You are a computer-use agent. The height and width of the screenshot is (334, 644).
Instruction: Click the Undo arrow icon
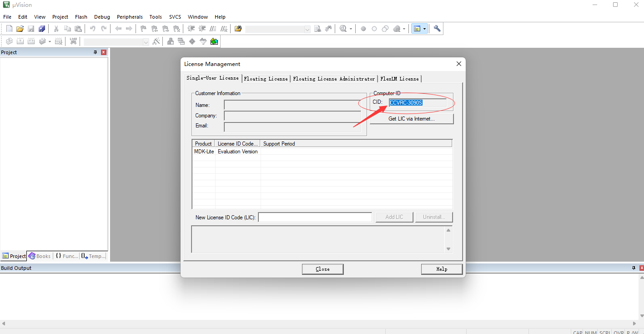[93, 29]
